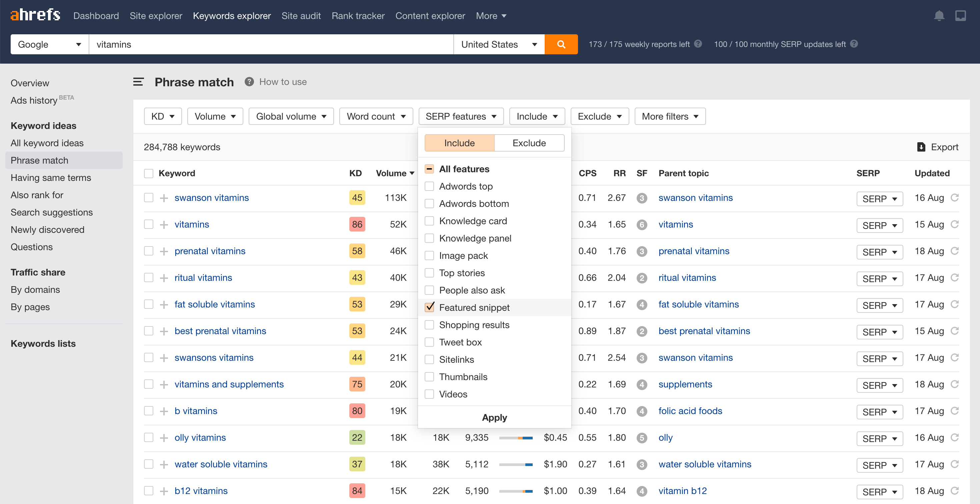980x504 pixels.
Task: Show help for weekly reports left
Action: coord(698,44)
